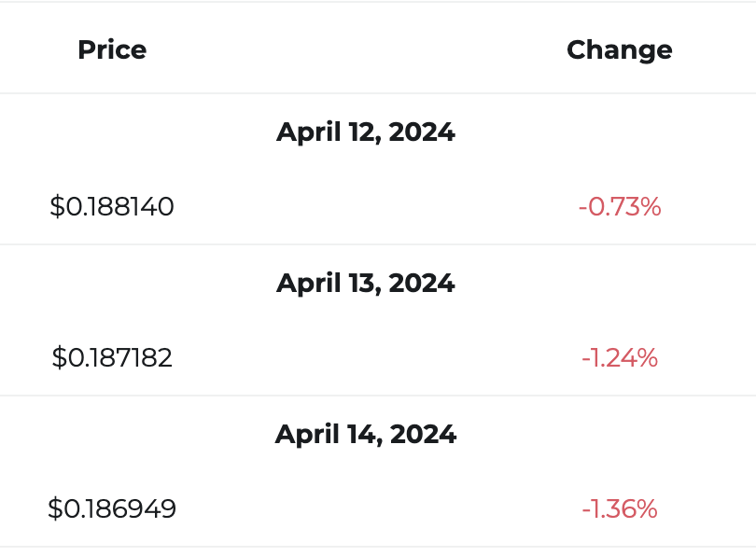756x556 pixels.
Task: Click the dollar sign before 0.186949
Action: point(55,508)
